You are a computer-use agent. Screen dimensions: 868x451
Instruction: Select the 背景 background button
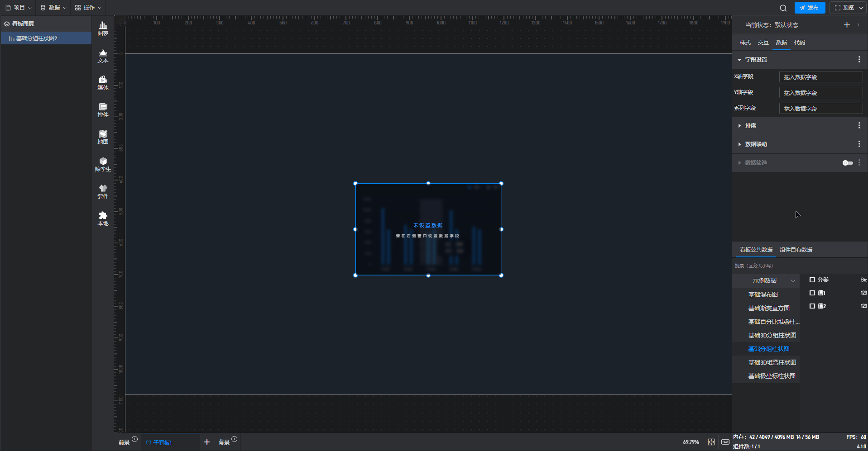click(x=224, y=442)
